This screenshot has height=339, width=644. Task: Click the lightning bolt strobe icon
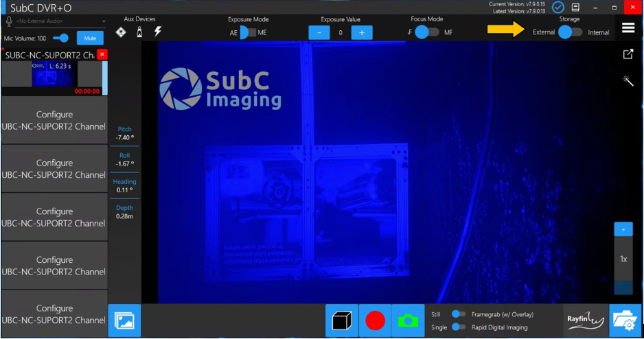pyautogui.click(x=157, y=32)
